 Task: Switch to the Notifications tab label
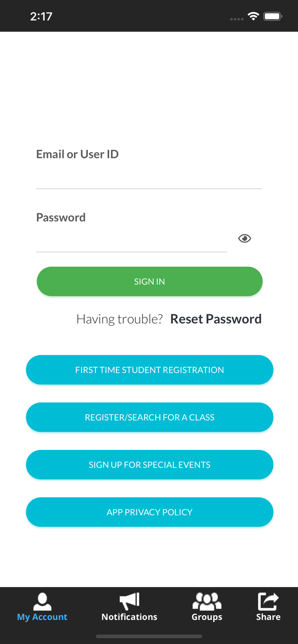(x=129, y=617)
